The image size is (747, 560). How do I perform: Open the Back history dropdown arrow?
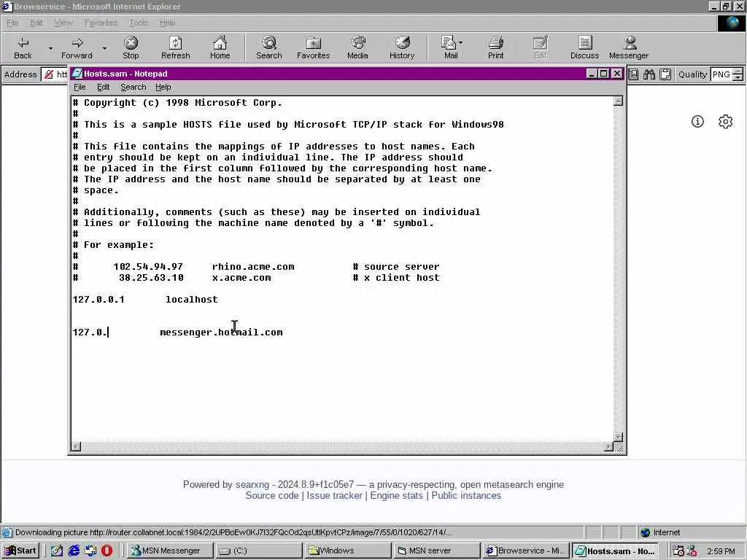[50, 48]
